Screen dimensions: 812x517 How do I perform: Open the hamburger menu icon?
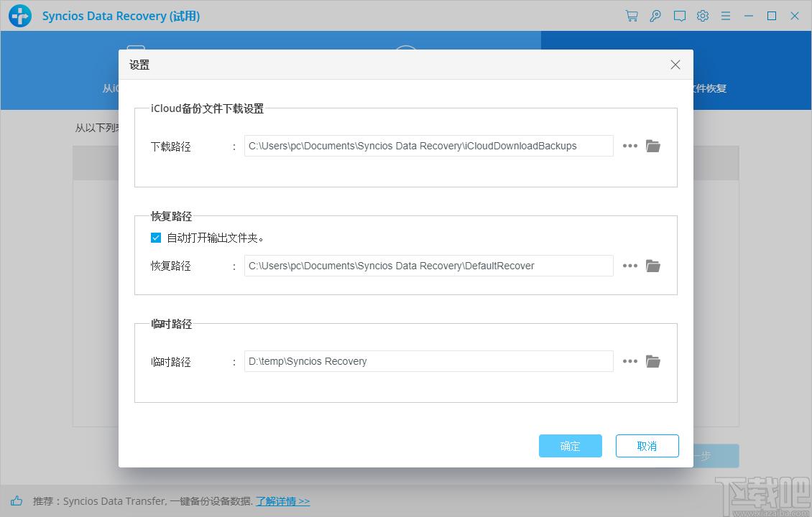(x=726, y=16)
